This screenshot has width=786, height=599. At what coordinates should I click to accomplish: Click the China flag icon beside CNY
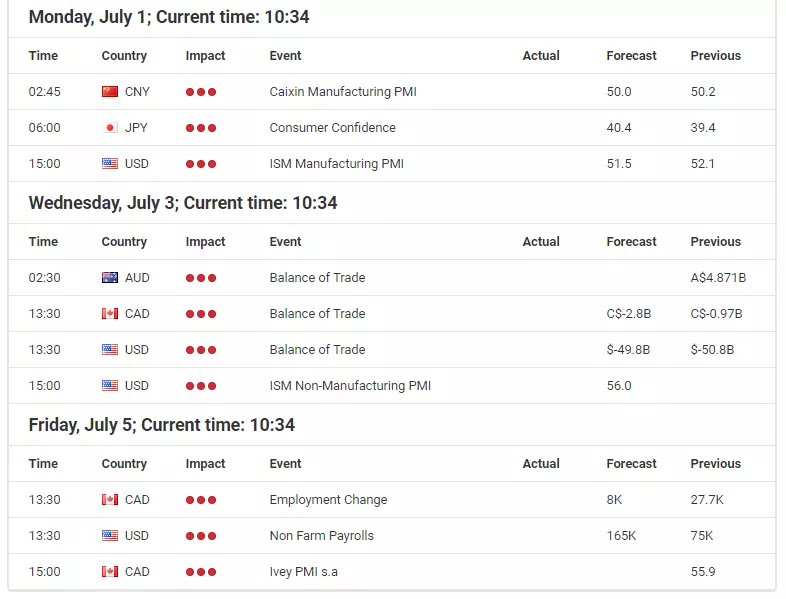coord(110,92)
